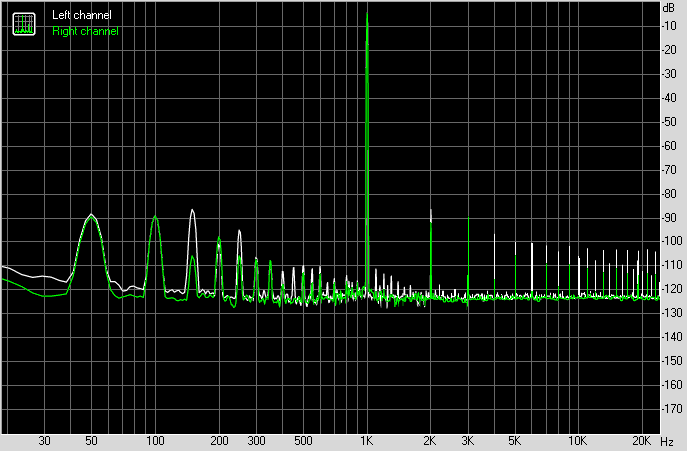Click the 50 Hz hum peak top
This screenshot has height=451, width=687.
pyautogui.click(x=91, y=214)
